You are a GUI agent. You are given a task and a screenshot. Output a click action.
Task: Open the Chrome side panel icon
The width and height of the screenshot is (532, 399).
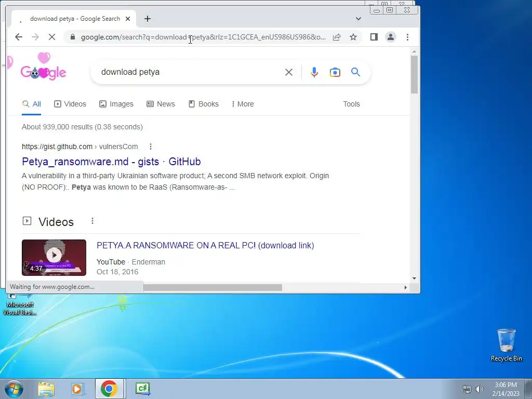374,37
